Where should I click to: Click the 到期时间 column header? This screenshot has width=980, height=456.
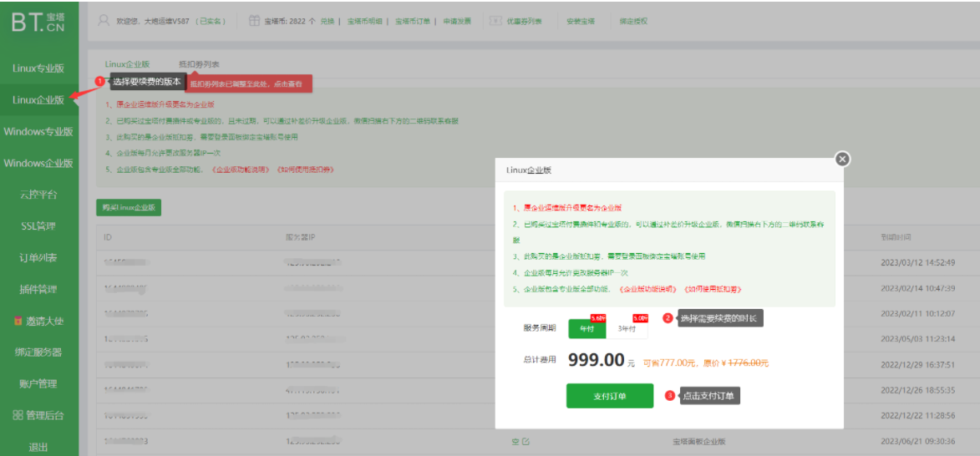pyautogui.click(x=895, y=237)
